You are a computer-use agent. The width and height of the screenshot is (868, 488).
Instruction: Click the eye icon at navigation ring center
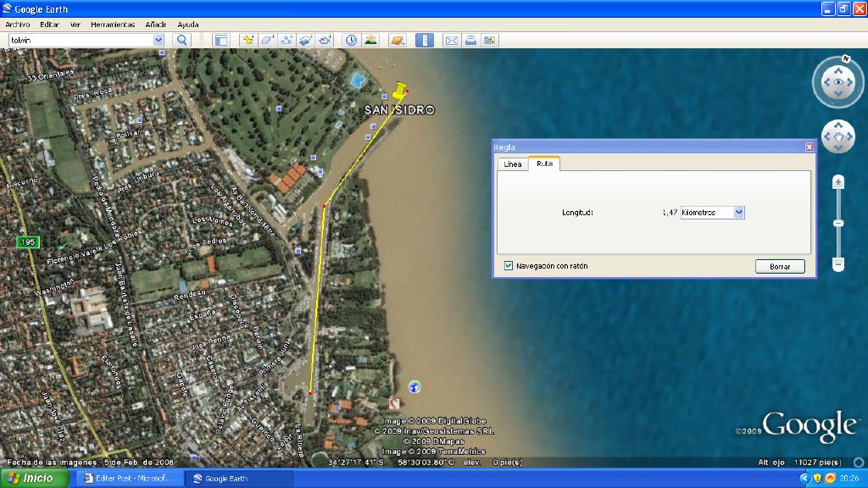[x=838, y=82]
